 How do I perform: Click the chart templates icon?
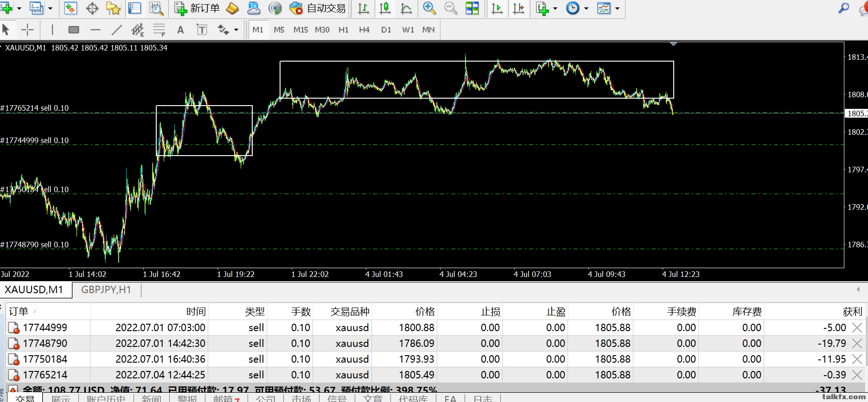click(x=604, y=8)
